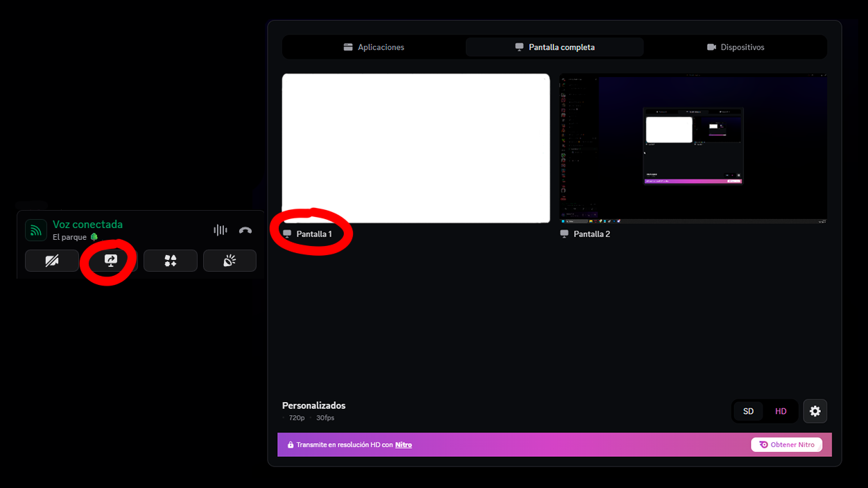
Task: Open stream settings with the gear icon
Action: pyautogui.click(x=815, y=411)
